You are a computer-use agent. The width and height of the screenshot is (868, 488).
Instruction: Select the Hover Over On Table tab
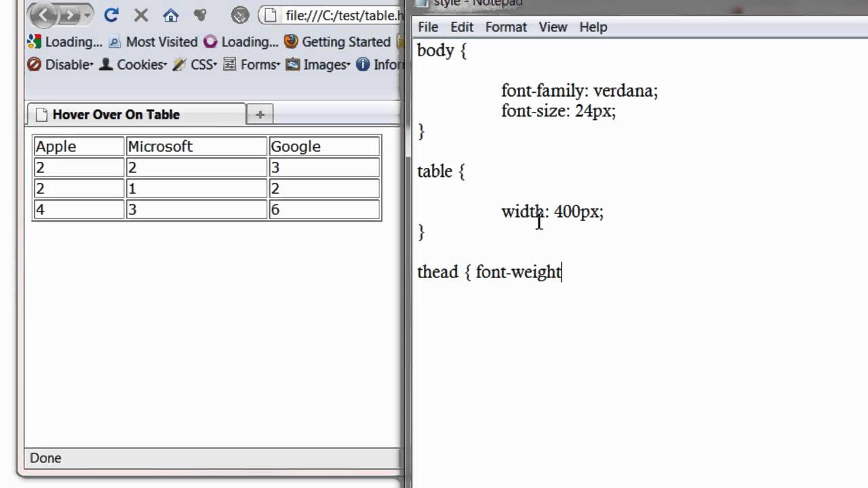click(136, 114)
